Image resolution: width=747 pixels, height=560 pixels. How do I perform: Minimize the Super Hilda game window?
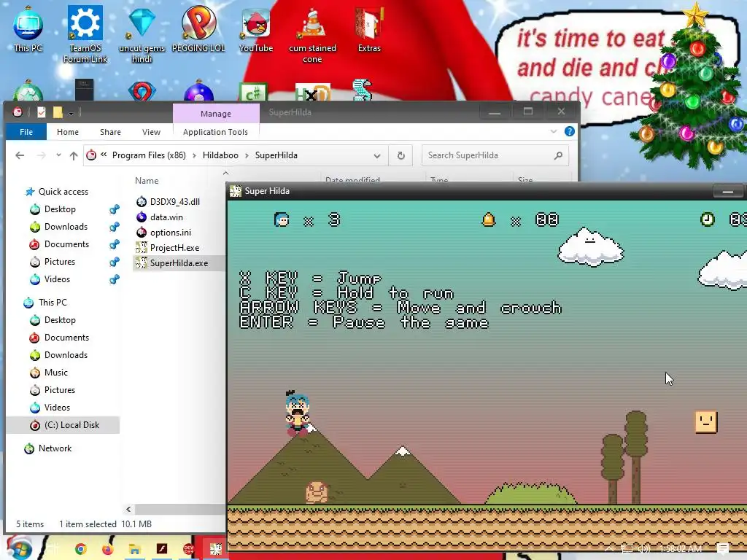pyautogui.click(x=728, y=191)
